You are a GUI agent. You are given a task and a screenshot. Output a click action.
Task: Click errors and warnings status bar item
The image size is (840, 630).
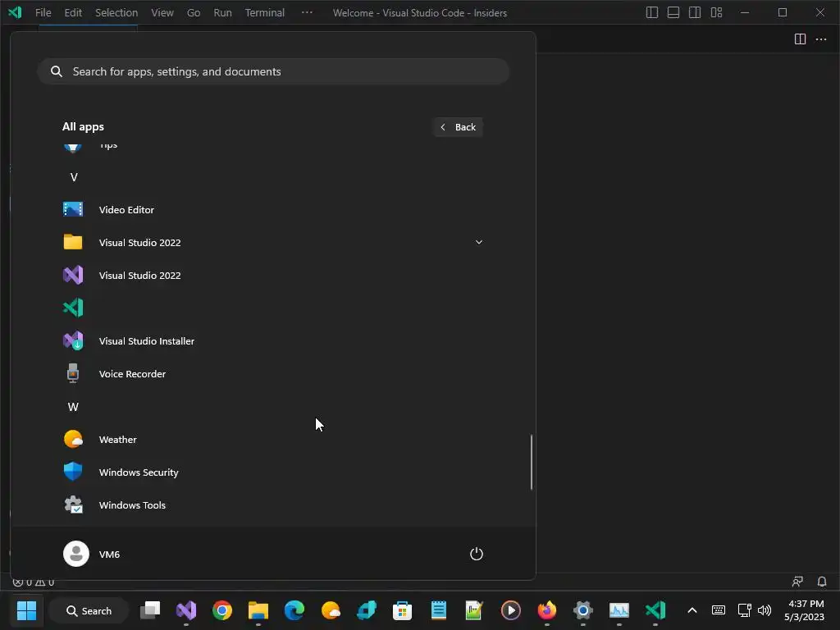(33, 582)
